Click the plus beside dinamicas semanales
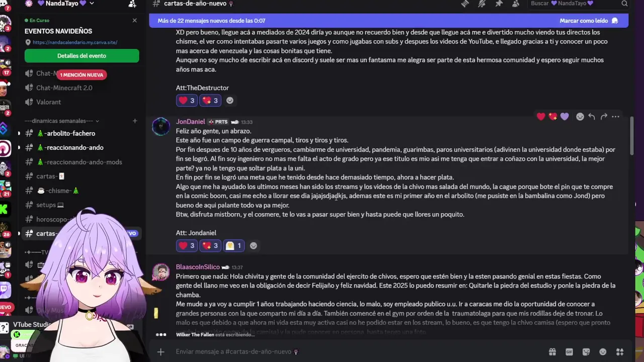This screenshot has width=644, height=362. (x=135, y=121)
